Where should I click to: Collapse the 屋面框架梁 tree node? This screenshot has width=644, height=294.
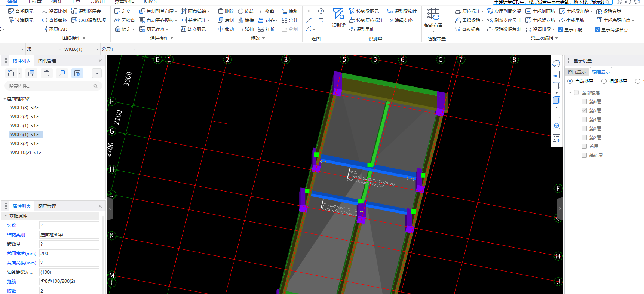tap(4, 99)
